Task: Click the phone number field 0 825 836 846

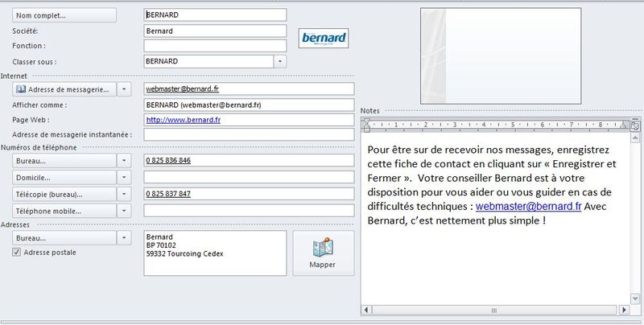Action: click(249, 160)
